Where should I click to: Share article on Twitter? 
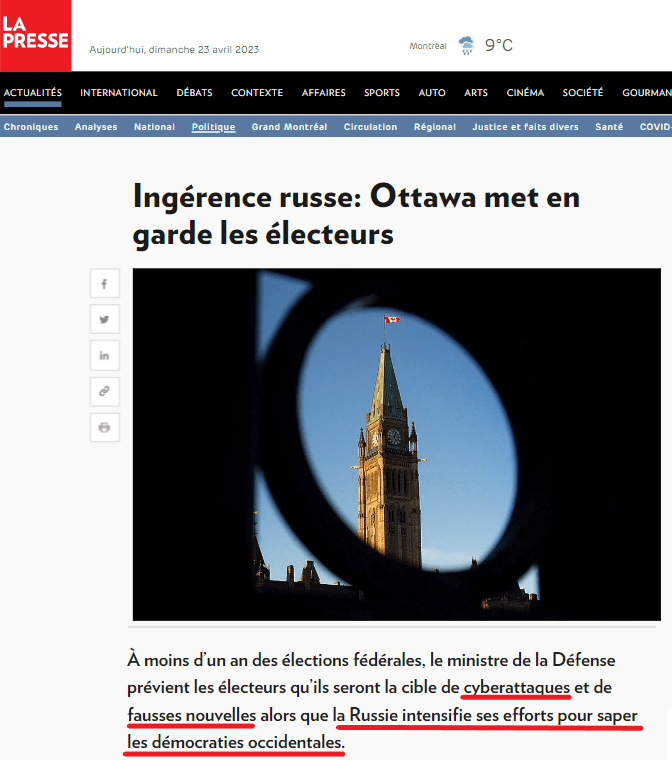tap(104, 320)
